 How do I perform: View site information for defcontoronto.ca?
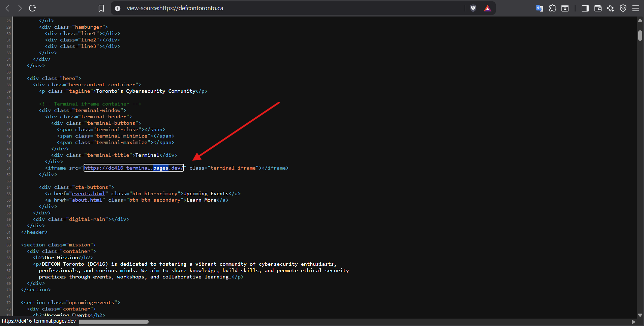coord(117,8)
